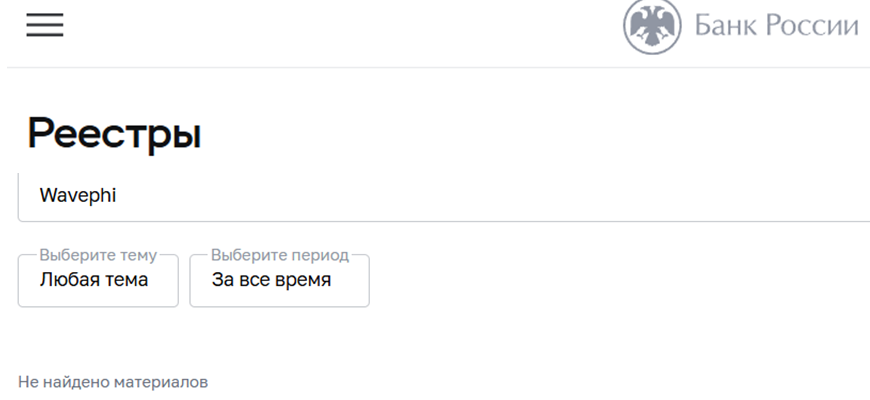Viewport: 870px width, 400px height.
Task: Open main menu at top left
Action: 44,25
